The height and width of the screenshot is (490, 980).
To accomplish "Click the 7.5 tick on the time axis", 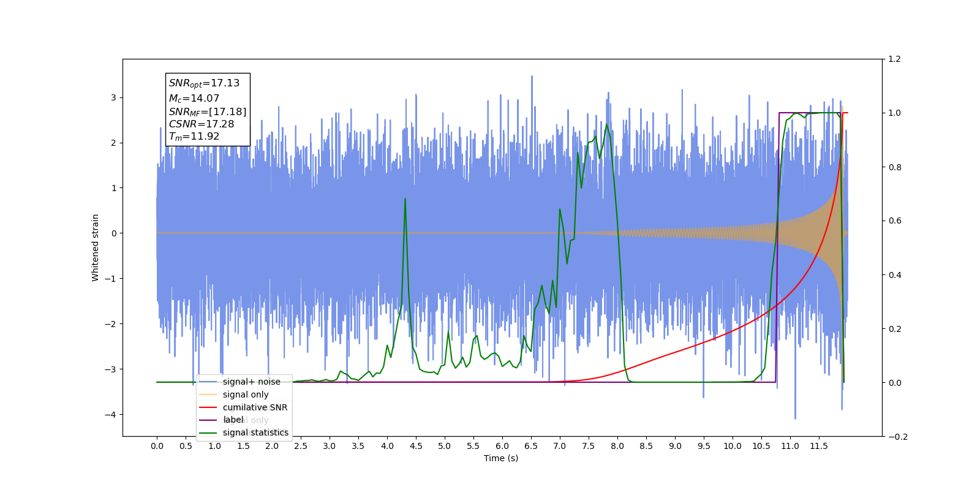I will [589, 446].
